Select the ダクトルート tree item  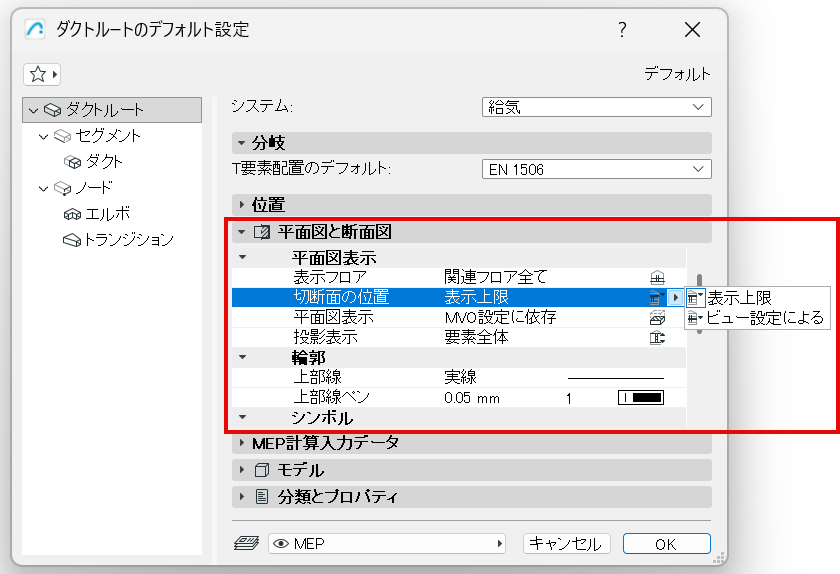tap(112, 110)
